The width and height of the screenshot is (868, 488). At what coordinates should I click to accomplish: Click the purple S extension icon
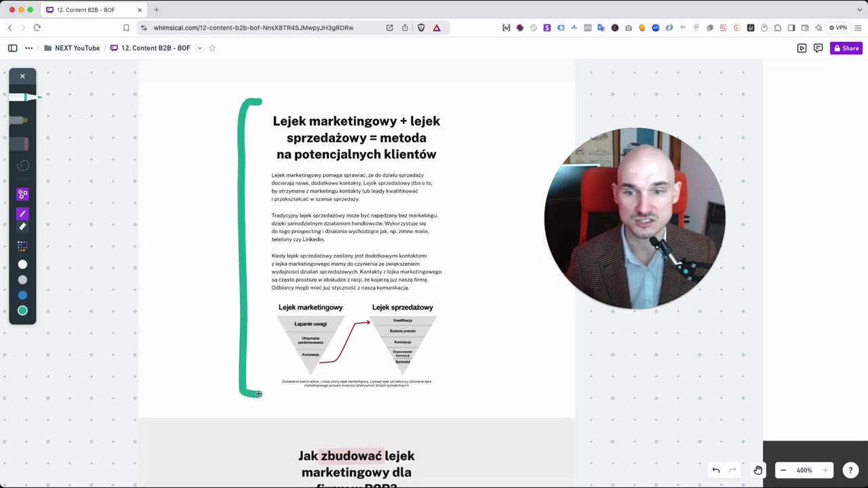tap(547, 28)
